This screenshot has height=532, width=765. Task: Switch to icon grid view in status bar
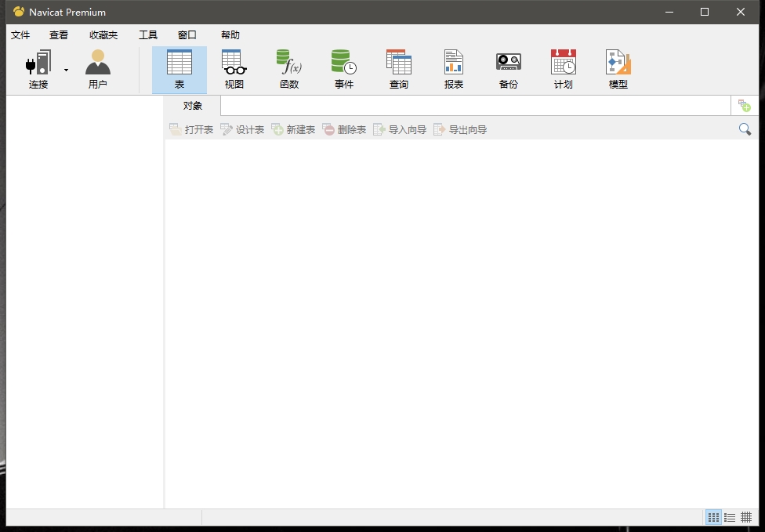713,517
